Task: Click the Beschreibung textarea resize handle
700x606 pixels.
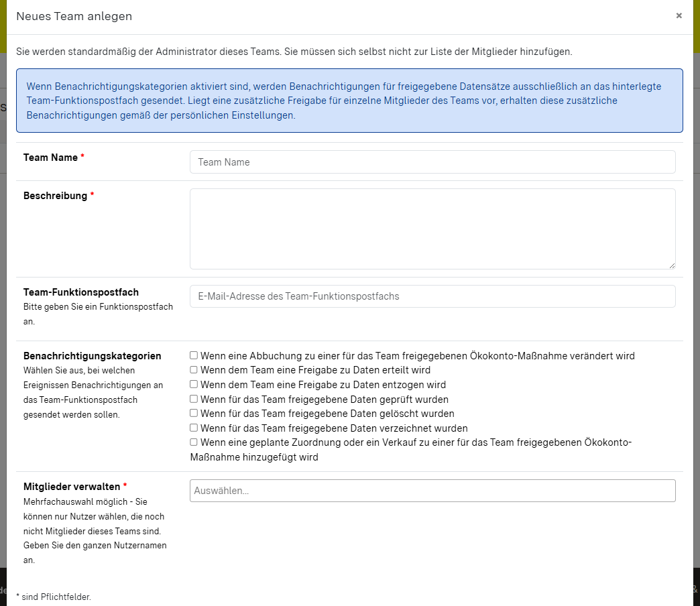Action: [x=672, y=265]
